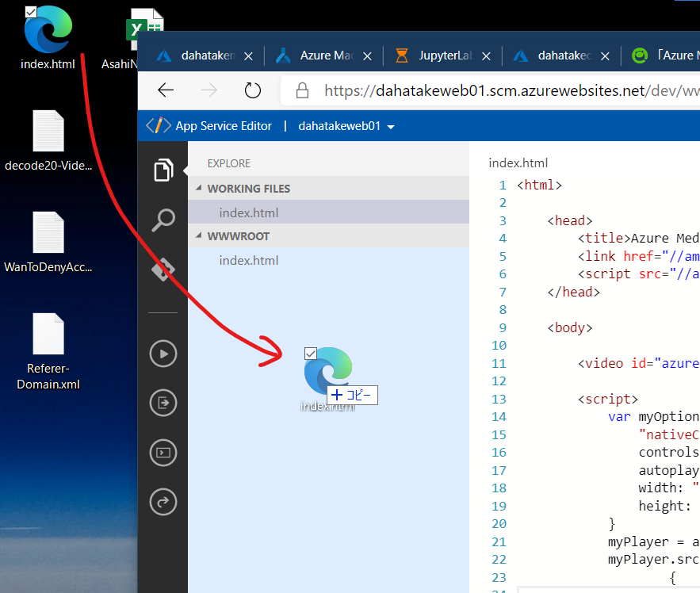Open the Search icon in editor sidebar
This screenshot has height=593, width=700.
coord(163,220)
